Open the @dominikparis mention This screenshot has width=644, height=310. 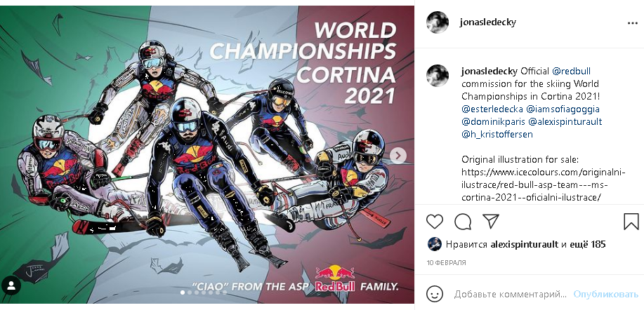pyautogui.click(x=493, y=122)
